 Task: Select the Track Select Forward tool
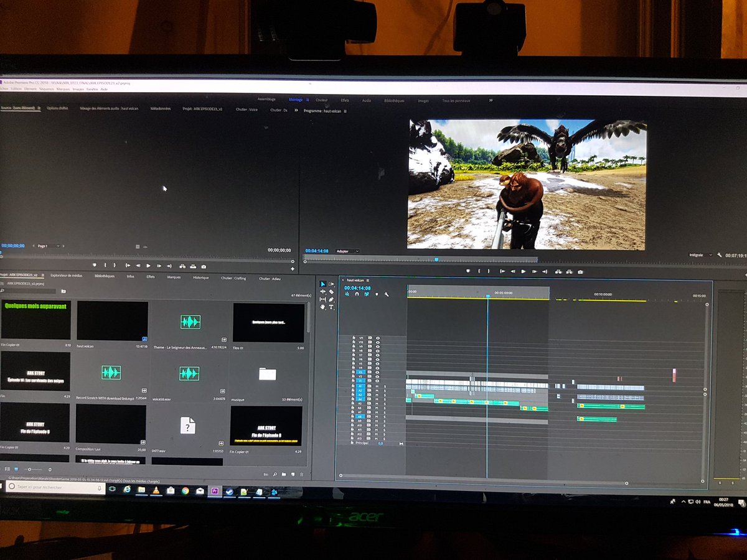coord(331,284)
